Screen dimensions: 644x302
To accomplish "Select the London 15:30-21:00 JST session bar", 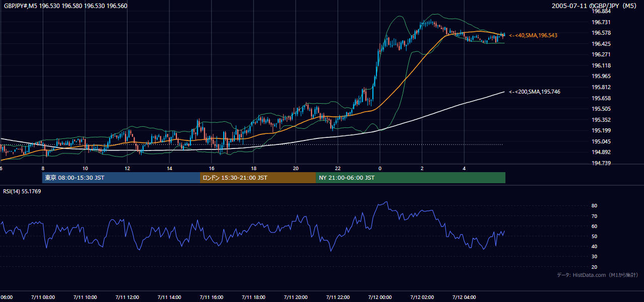I will coord(257,178).
